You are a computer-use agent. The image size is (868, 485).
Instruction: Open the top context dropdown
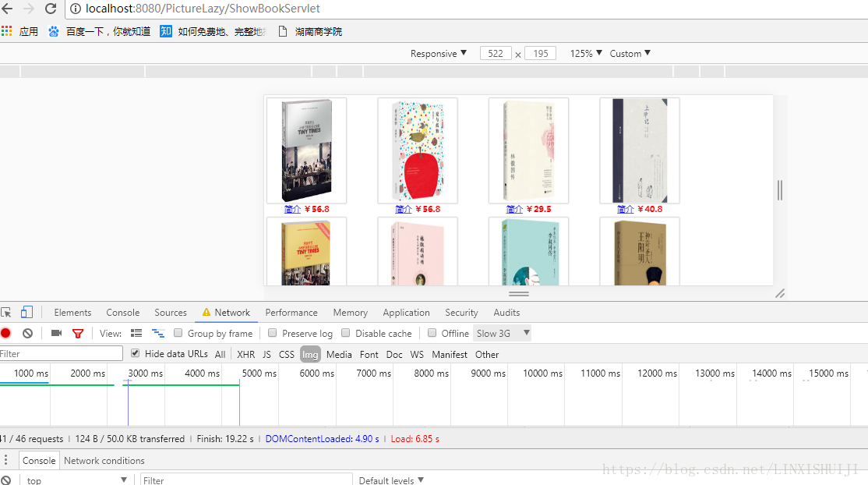(76, 480)
